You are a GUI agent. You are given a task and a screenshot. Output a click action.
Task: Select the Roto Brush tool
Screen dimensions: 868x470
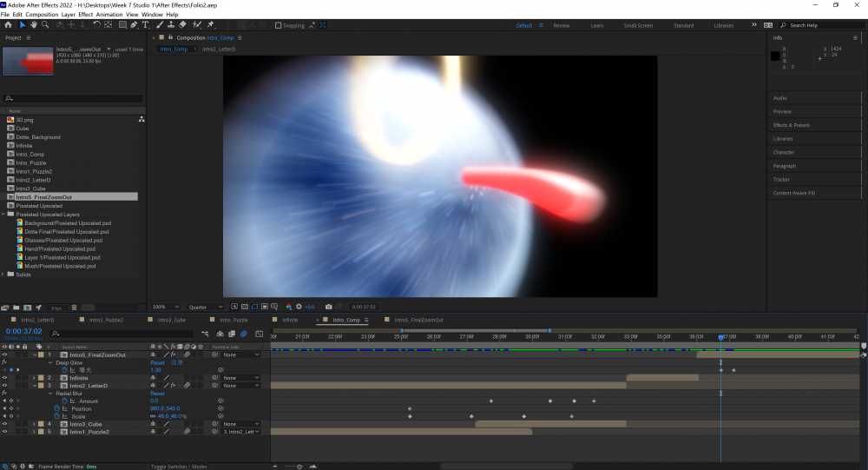pos(196,25)
